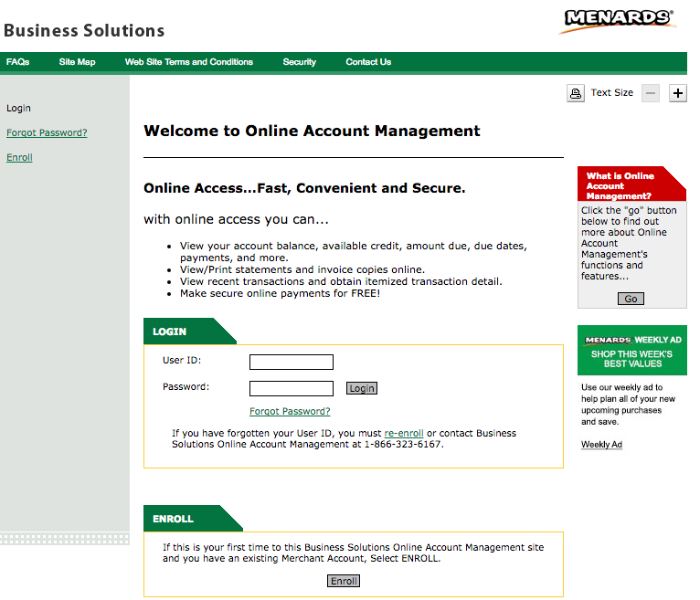The height and width of the screenshot is (600, 700).
Task: Click the printer icon
Action: point(576,93)
